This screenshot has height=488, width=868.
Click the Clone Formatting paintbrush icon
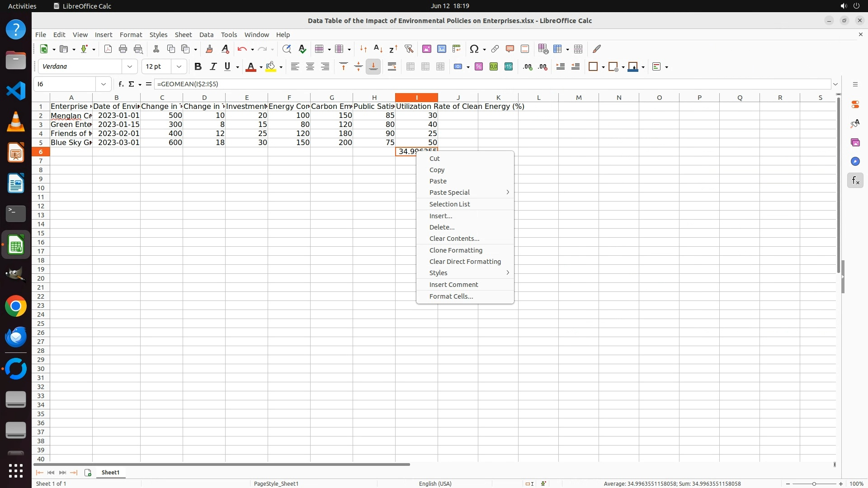point(209,49)
